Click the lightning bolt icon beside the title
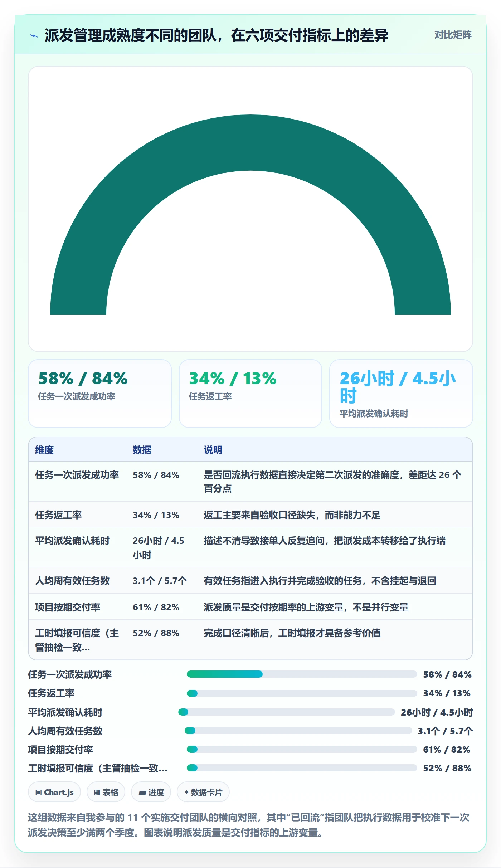Screen dimensions: 501x868 pyautogui.click(x=34, y=36)
